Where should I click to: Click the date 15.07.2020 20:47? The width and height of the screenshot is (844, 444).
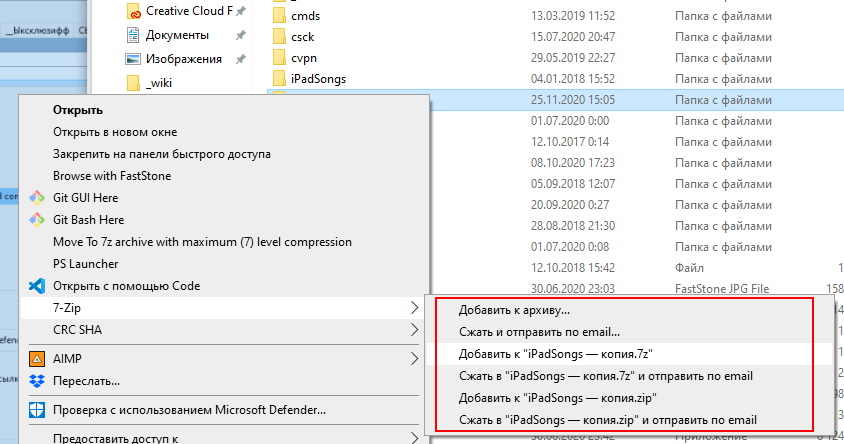[x=573, y=37]
